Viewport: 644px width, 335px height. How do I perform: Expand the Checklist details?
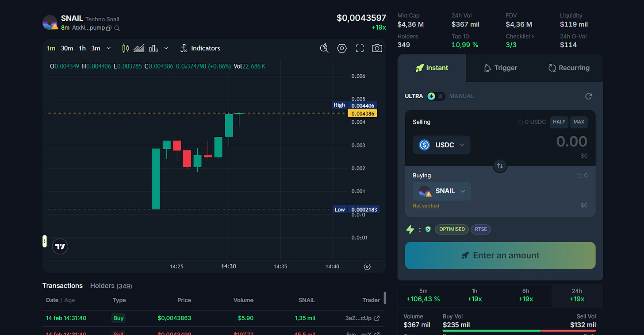(520, 36)
